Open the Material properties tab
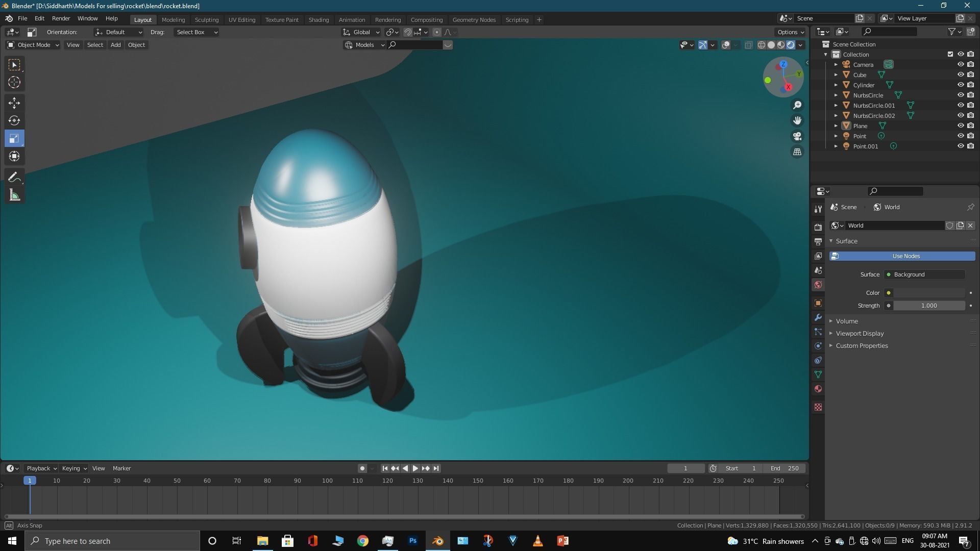980x551 pixels. coord(818,389)
